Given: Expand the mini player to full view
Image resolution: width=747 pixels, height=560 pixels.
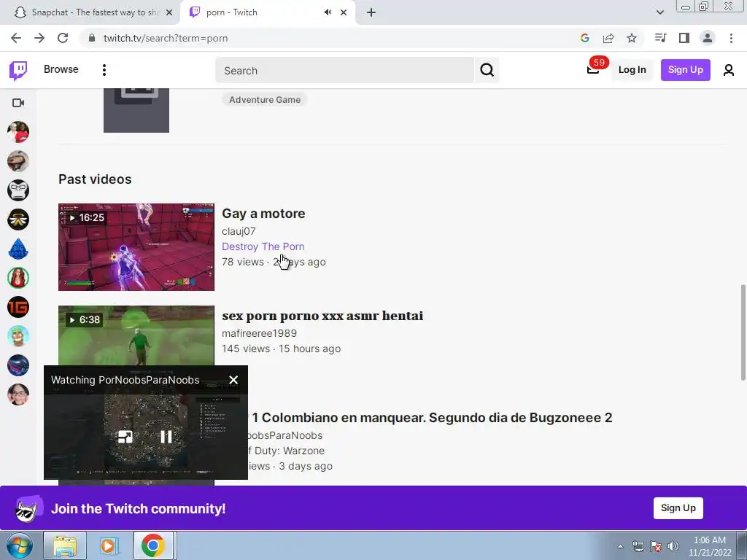Looking at the screenshot, I should pos(125,437).
